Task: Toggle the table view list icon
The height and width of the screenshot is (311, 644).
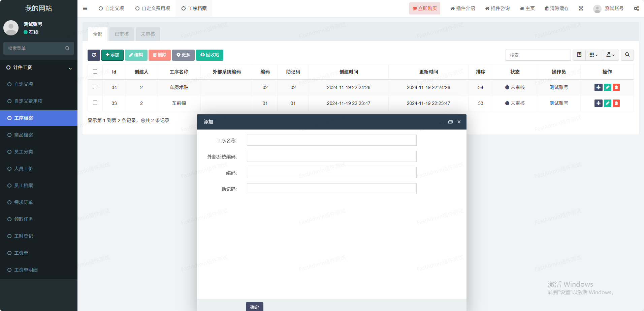Action: pyautogui.click(x=579, y=55)
